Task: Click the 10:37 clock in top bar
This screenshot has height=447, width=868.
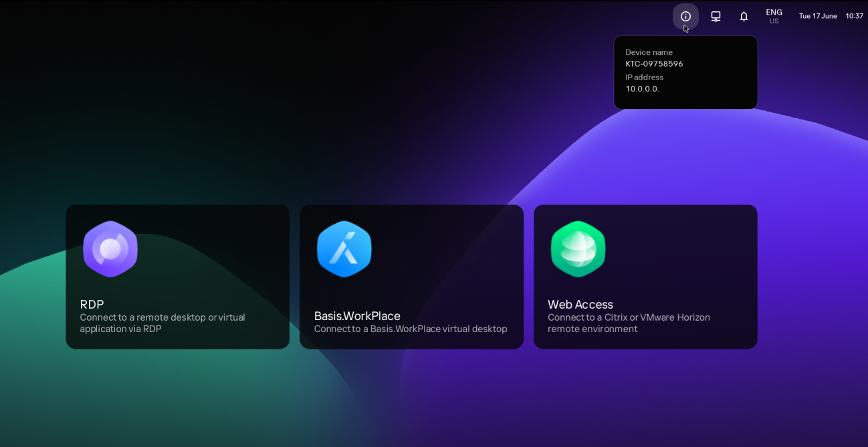Action: click(854, 16)
